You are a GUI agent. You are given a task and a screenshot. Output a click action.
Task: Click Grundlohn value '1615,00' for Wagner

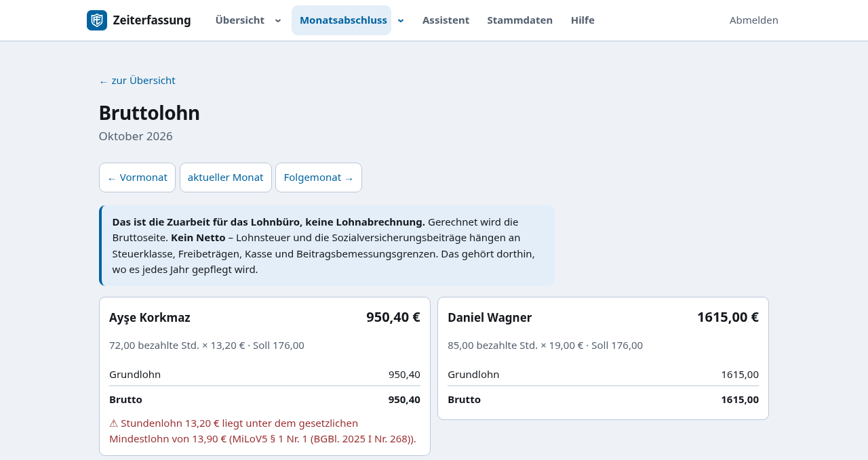[x=740, y=375]
